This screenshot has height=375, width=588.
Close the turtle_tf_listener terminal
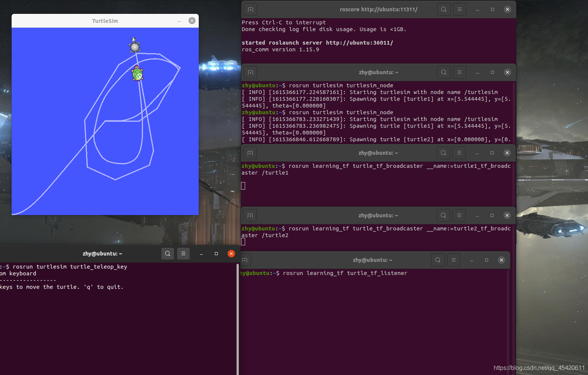click(502, 260)
